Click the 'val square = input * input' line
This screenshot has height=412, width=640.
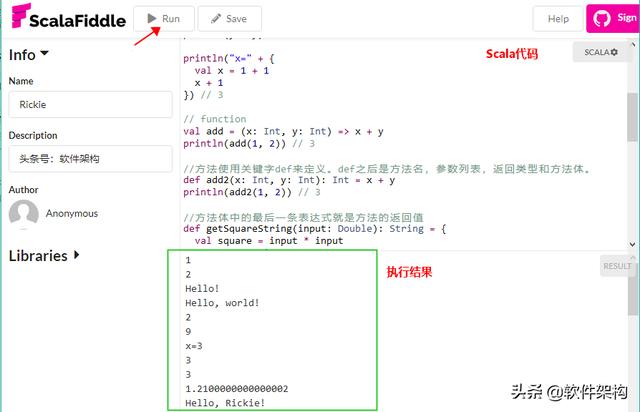pos(269,241)
